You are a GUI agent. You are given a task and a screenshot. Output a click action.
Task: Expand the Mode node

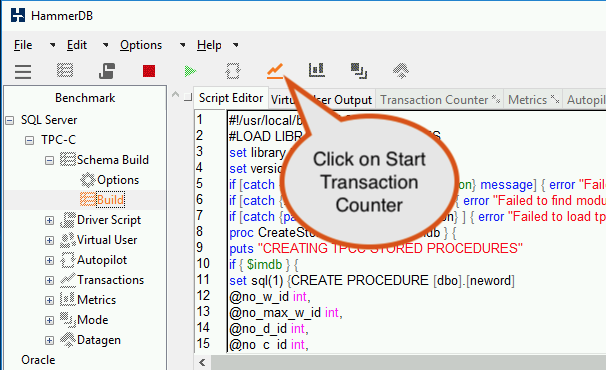point(49,321)
